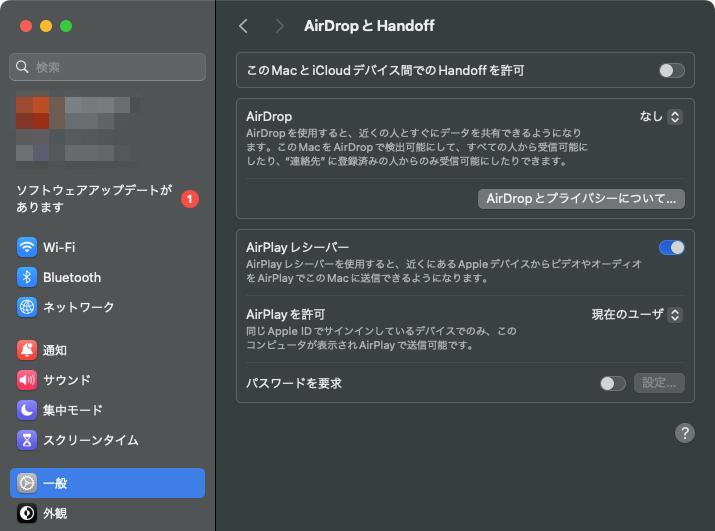Click the スクリーンタイム hourglass icon

click(27, 440)
